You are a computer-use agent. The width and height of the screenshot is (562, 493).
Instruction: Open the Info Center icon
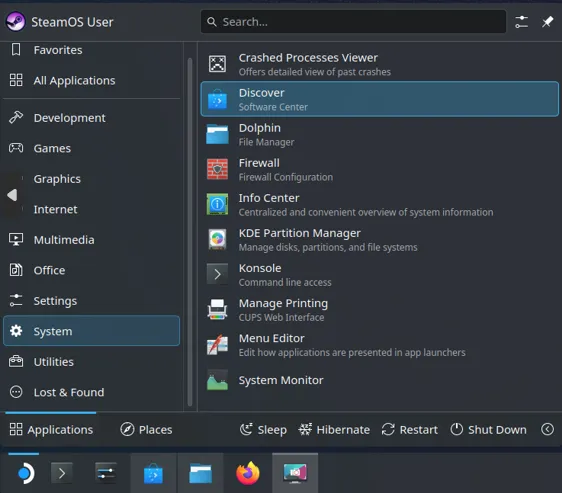coord(217,204)
